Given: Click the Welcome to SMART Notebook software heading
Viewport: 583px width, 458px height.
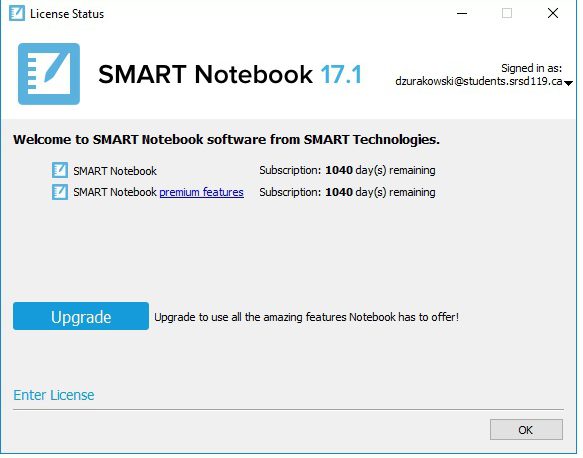Looking at the screenshot, I should click(226, 140).
